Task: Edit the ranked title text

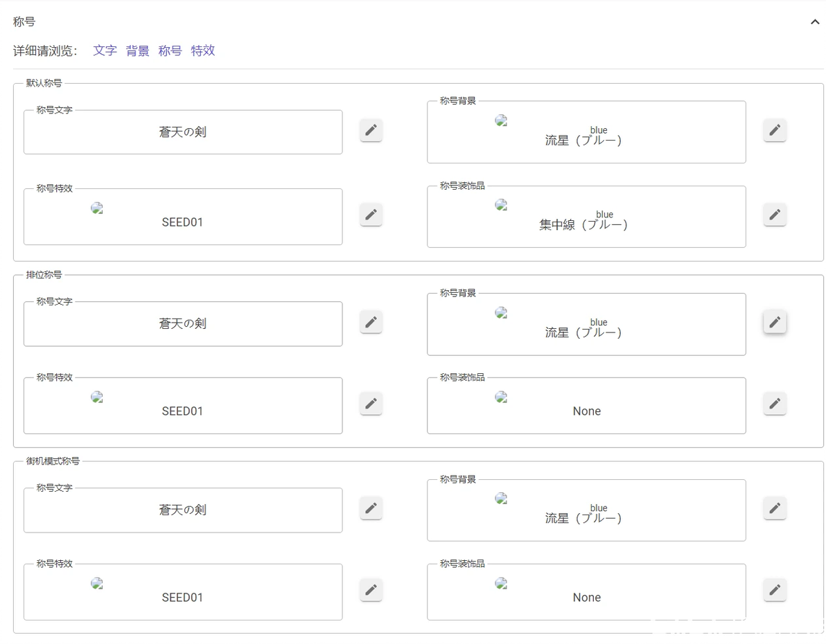Action: [x=371, y=322]
